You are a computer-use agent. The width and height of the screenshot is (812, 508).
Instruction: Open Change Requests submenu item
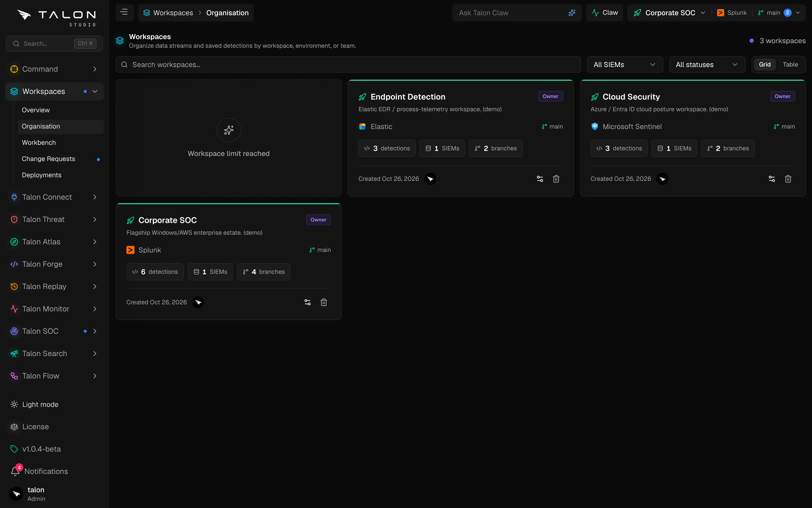(x=61, y=159)
